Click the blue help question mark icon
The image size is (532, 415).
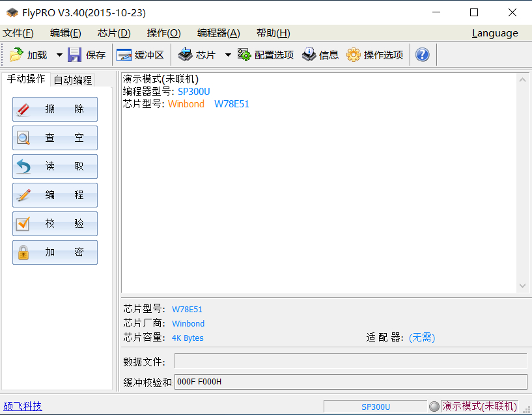tap(422, 55)
